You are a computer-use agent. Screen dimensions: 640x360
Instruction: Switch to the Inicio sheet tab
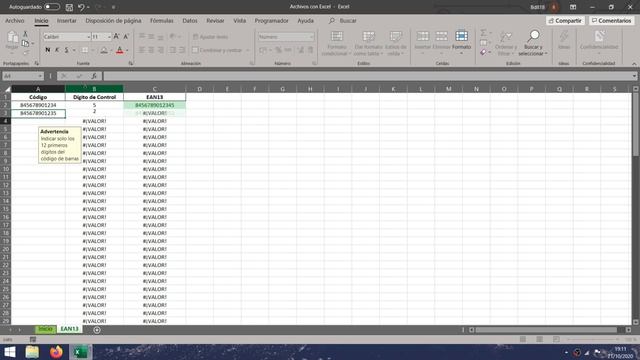pyautogui.click(x=45, y=329)
